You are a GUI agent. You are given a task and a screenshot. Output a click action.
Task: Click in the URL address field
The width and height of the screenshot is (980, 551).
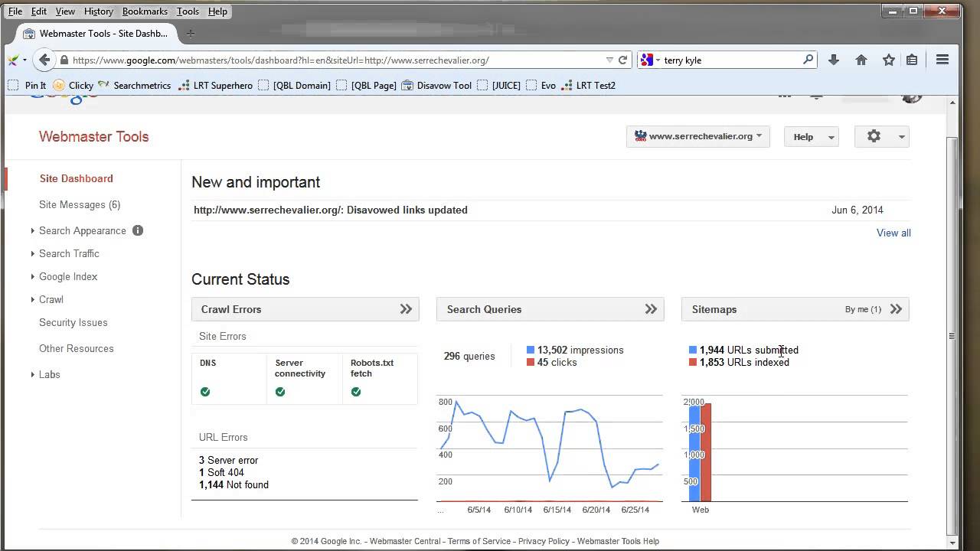coord(337,60)
